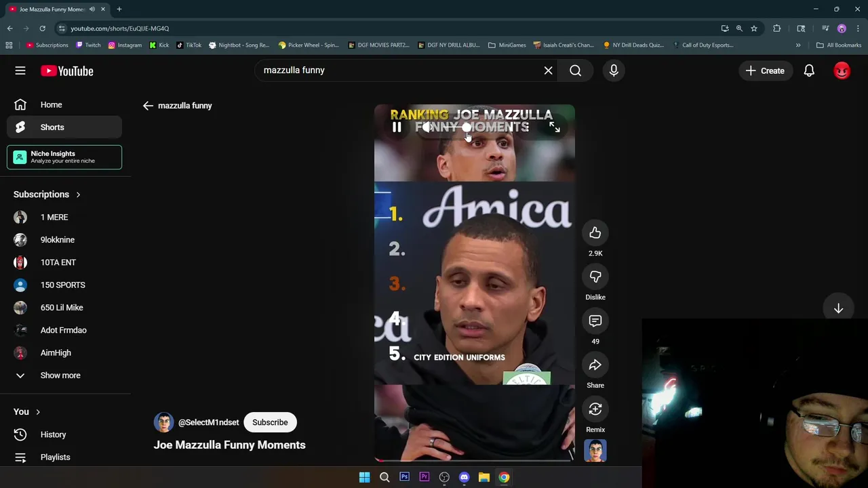The image size is (868, 488).
Task: Mute the Short using the volume icon
Action: tap(426, 127)
